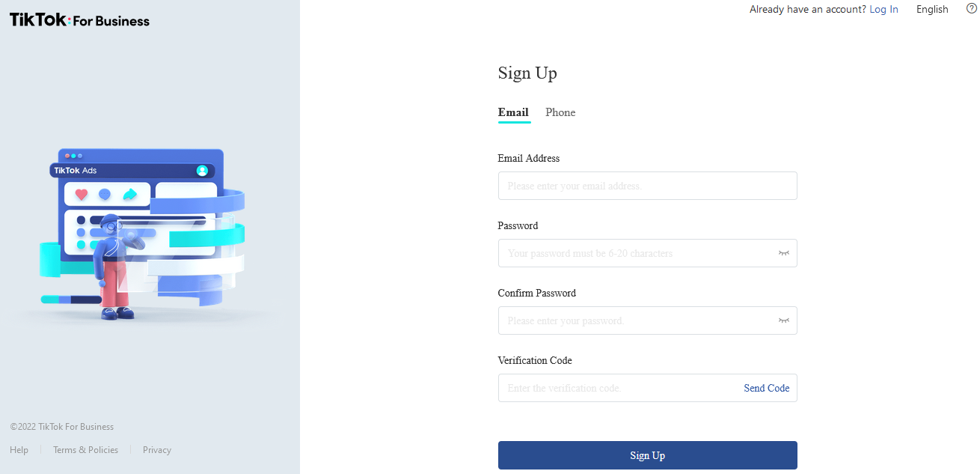Toggle visibility in the Confirm Password field
This screenshot has height=474, width=980.
(783, 320)
